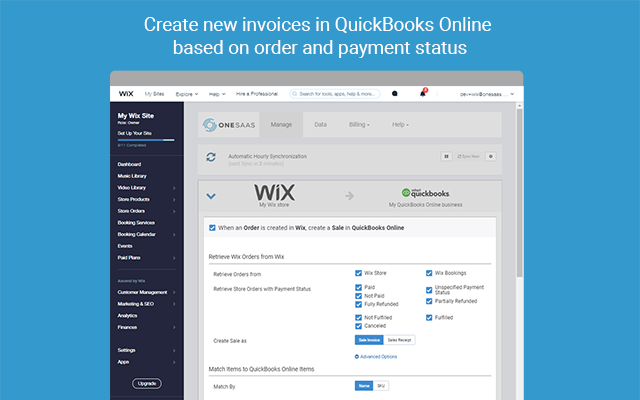Select Match By SKU option
The image size is (640, 400).
click(381, 386)
